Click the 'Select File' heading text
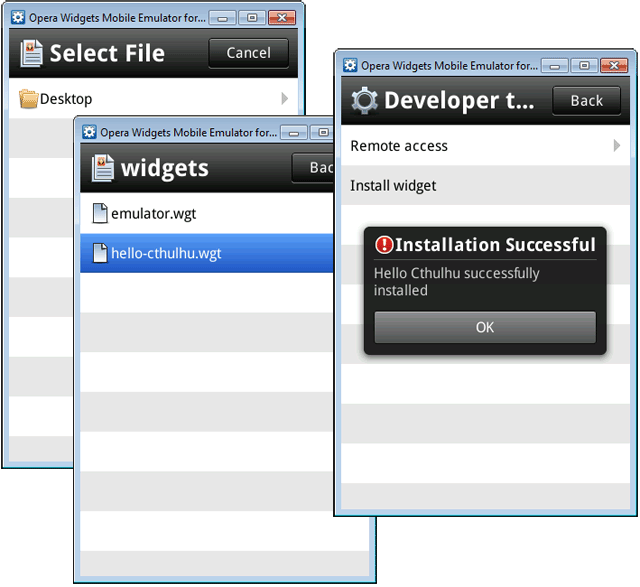The height and width of the screenshot is (587, 640). coord(107,53)
